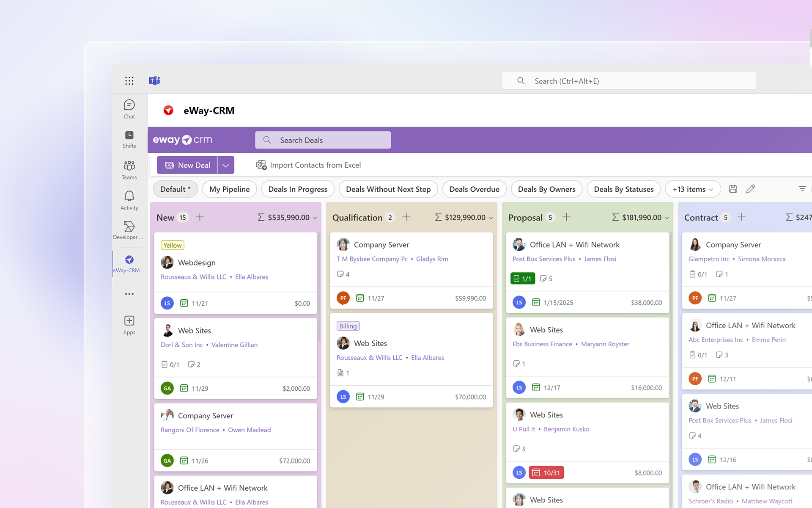812x508 pixels.
Task: Click the Simona Morasca contact link
Action: click(x=762, y=259)
